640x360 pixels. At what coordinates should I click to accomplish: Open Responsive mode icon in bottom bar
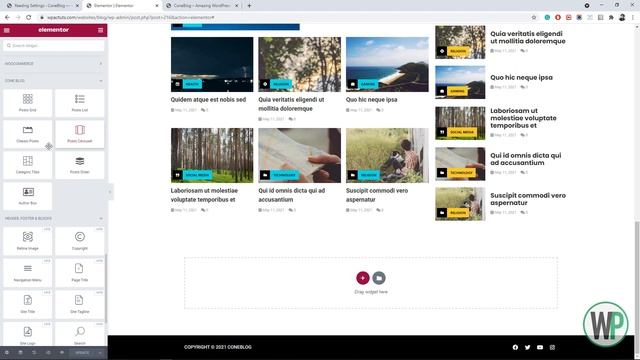tap(48, 353)
